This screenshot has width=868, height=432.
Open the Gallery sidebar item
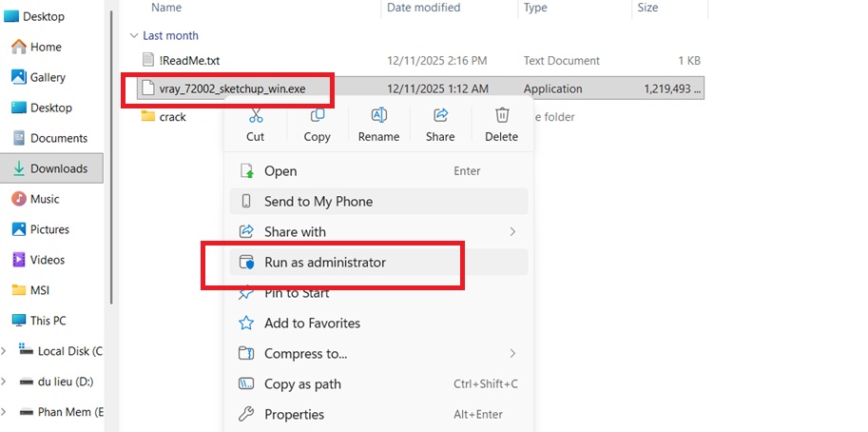(48, 77)
